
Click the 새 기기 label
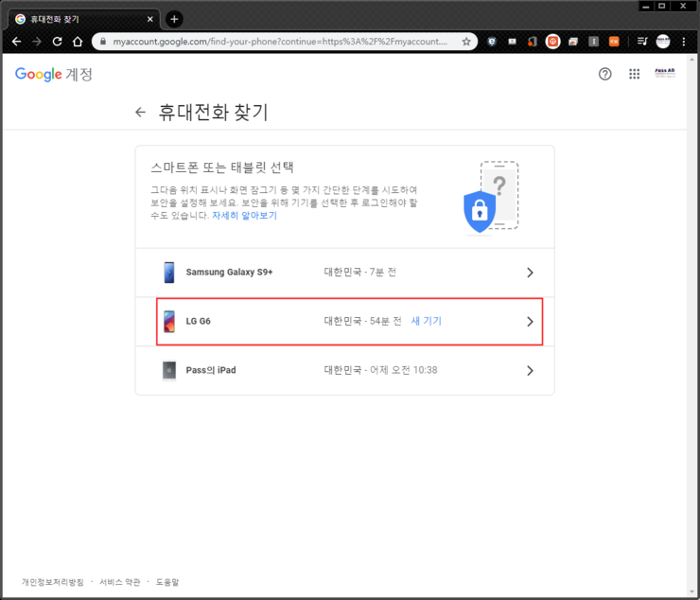pyautogui.click(x=426, y=321)
